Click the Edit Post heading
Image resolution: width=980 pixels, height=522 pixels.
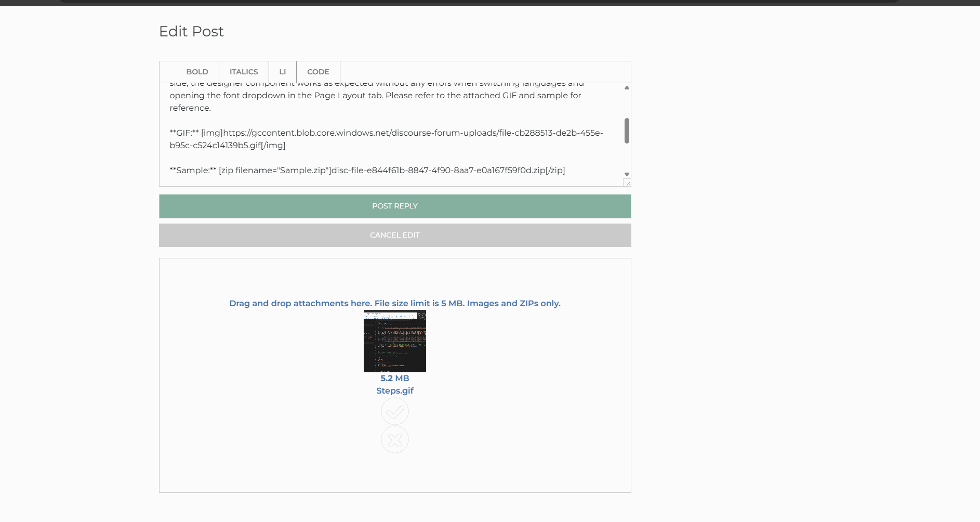click(191, 32)
